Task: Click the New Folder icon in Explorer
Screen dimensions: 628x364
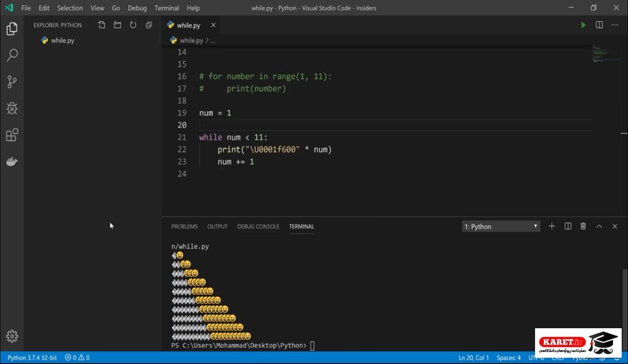Action: [x=117, y=25]
